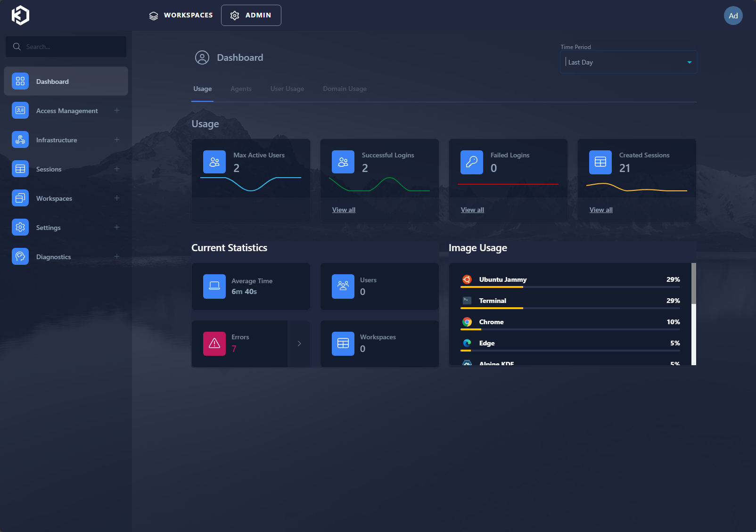
Task: Click the Diagnostics sidebar icon
Action: click(x=20, y=256)
